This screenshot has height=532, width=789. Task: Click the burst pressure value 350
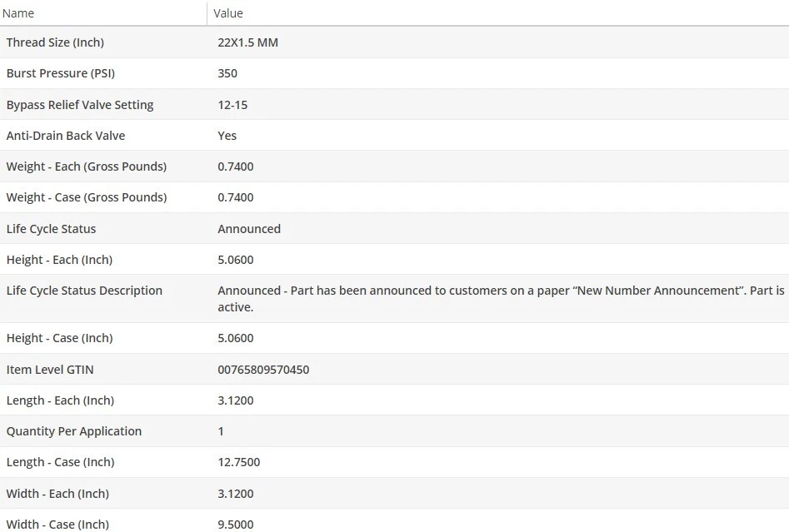coord(227,73)
